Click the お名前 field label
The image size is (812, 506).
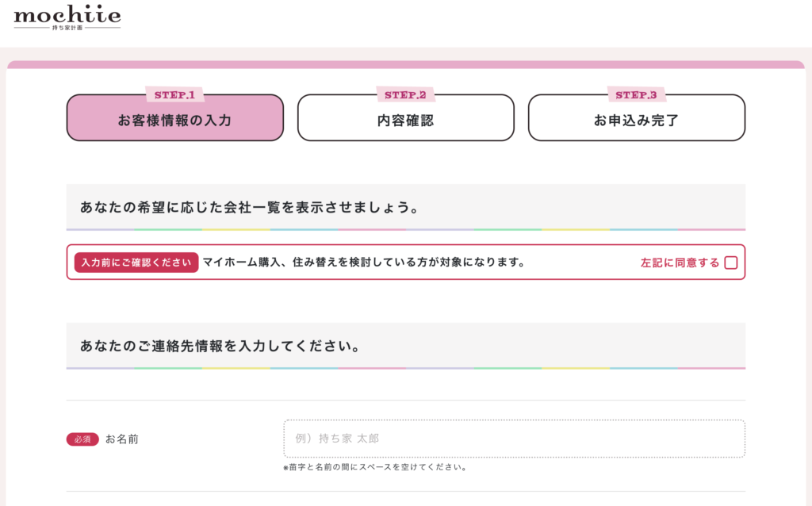121,439
